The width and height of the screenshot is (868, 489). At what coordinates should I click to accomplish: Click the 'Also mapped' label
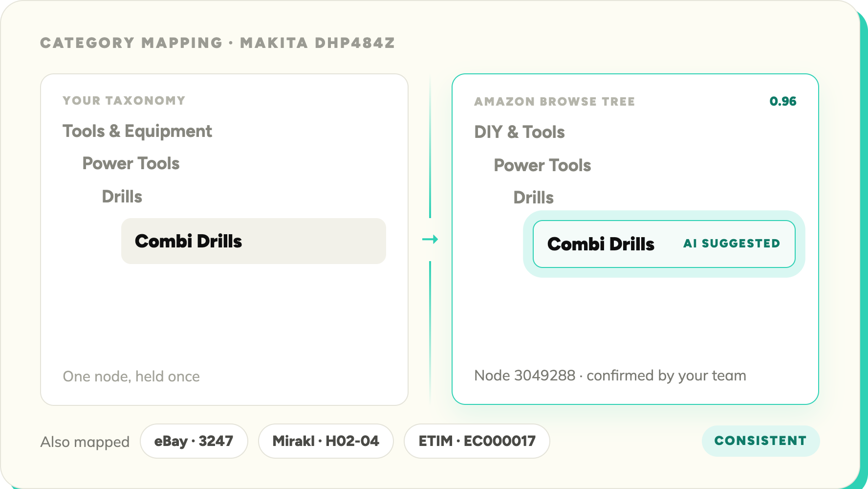coord(85,442)
